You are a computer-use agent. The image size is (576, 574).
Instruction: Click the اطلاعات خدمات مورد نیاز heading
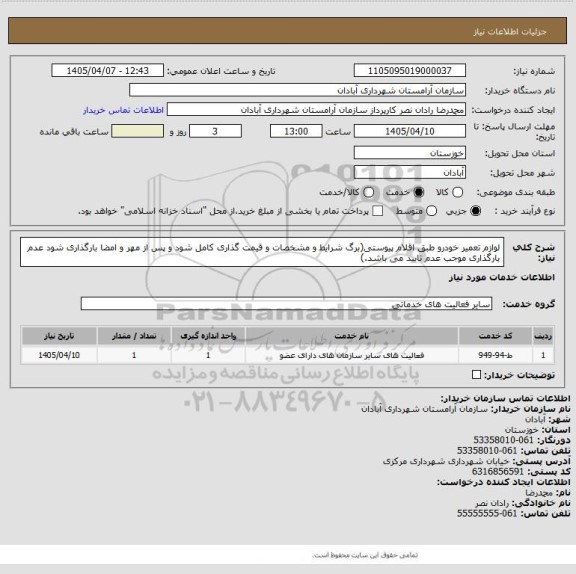[x=502, y=277]
